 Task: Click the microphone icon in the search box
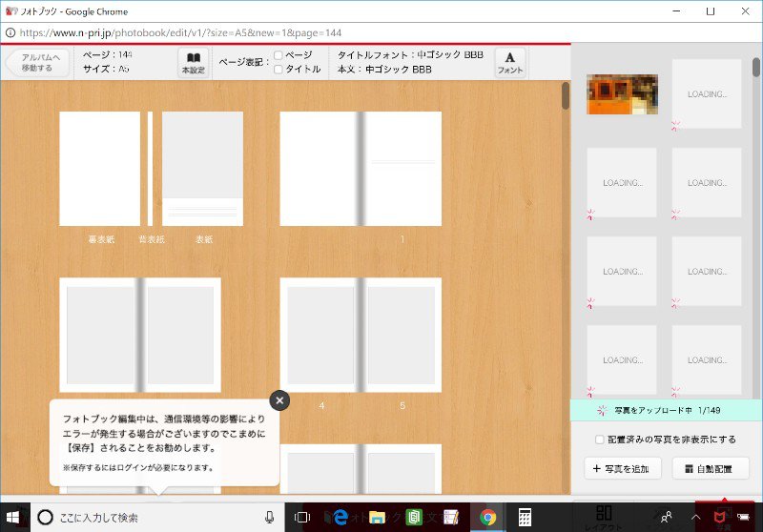(269, 517)
